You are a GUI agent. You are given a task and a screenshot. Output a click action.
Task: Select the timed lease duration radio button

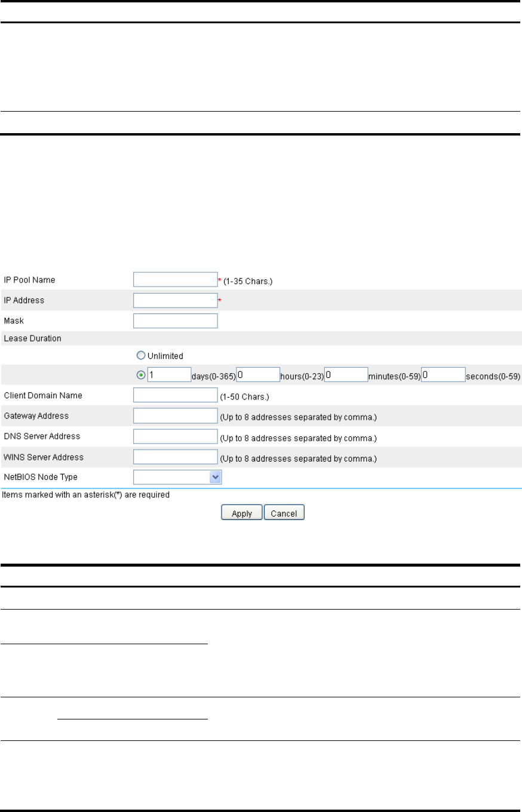140,376
